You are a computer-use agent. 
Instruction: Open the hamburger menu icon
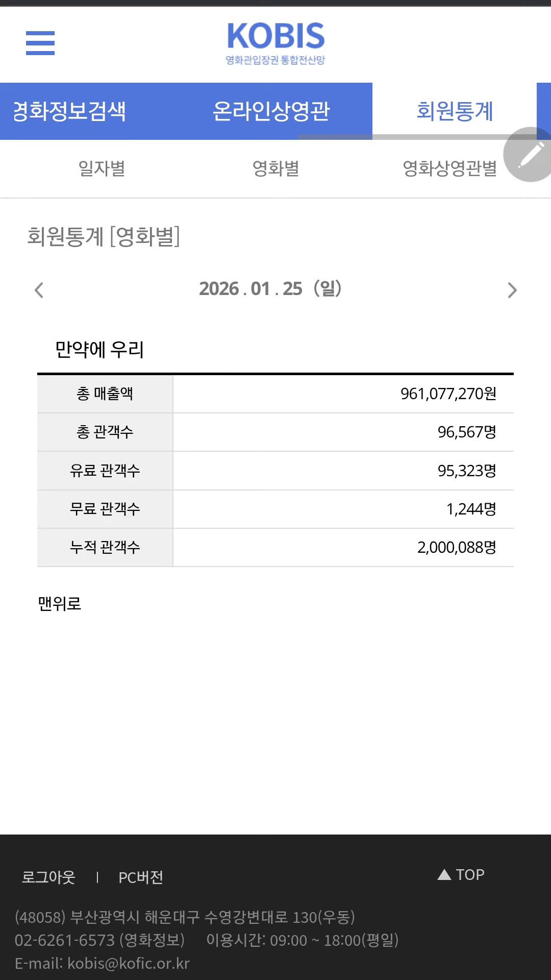point(40,43)
